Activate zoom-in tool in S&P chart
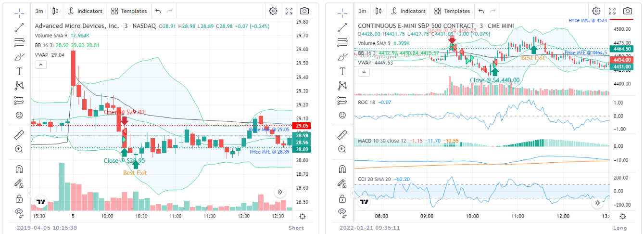The image size is (644, 234). click(x=342, y=149)
